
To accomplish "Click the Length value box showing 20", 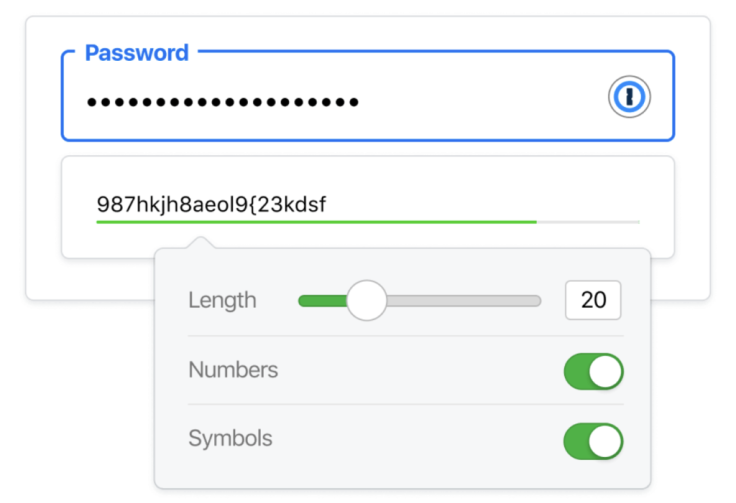I will (x=593, y=300).
